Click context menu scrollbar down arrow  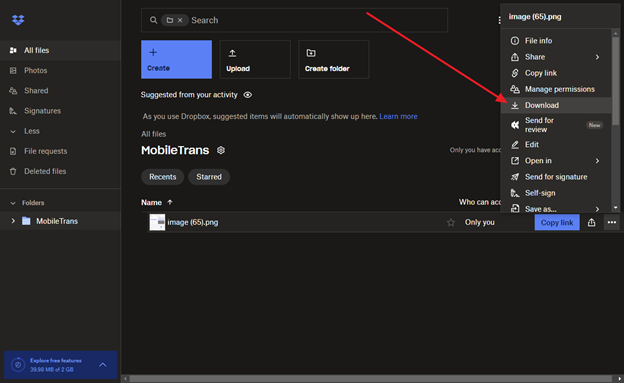(x=616, y=208)
